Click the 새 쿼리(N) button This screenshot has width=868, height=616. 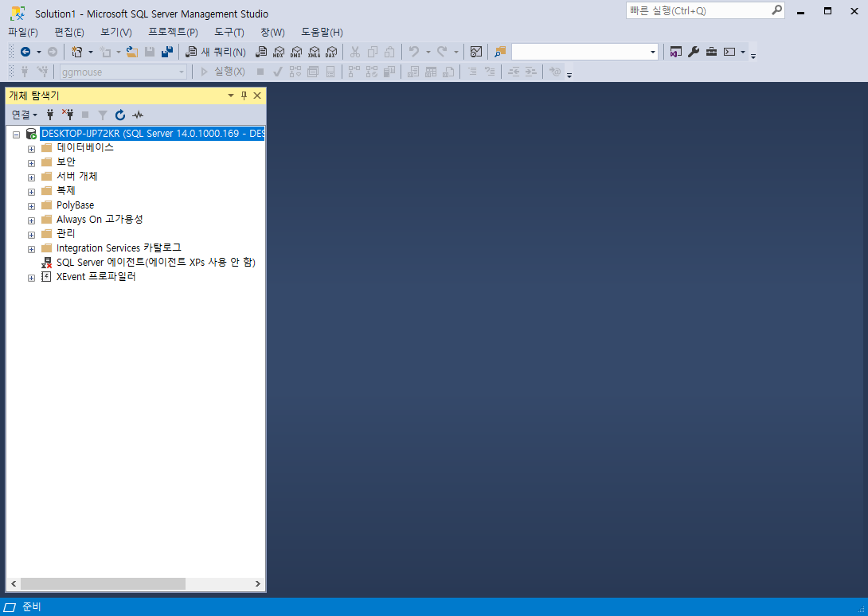216,52
